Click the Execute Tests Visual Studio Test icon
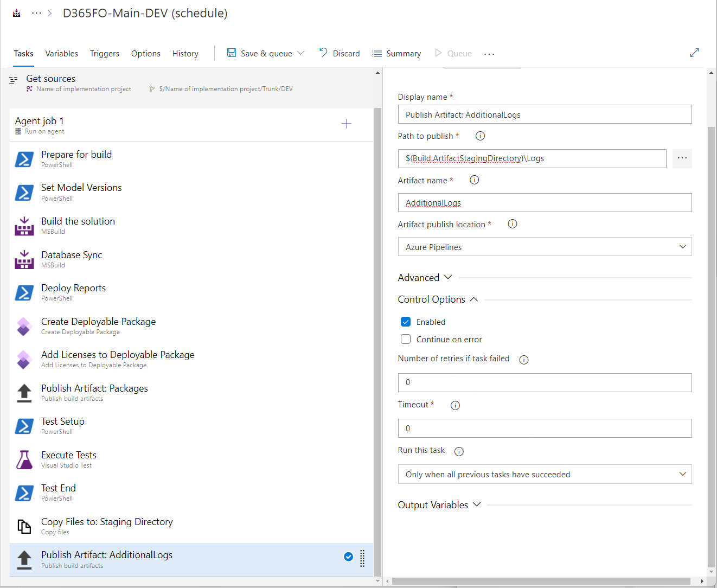Image resolution: width=717 pixels, height=588 pixels. [24, 459]
